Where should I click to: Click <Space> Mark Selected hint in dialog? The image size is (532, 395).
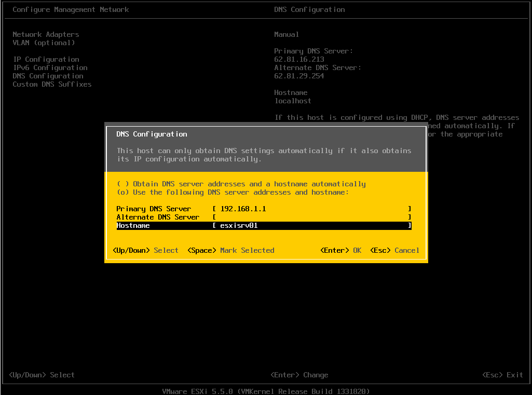230,250
